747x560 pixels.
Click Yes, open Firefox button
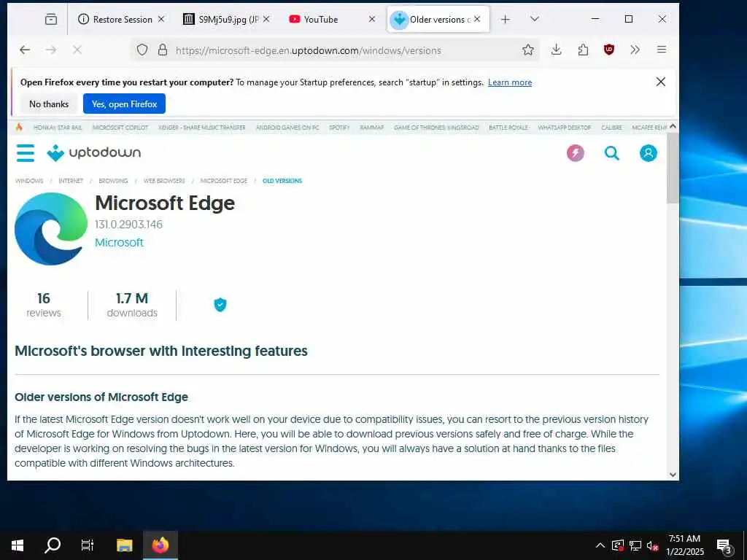click(x=124, y=104)
